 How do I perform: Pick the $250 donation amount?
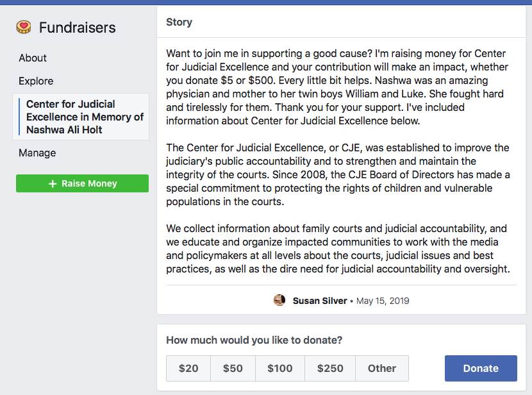(x=329, y=368)
